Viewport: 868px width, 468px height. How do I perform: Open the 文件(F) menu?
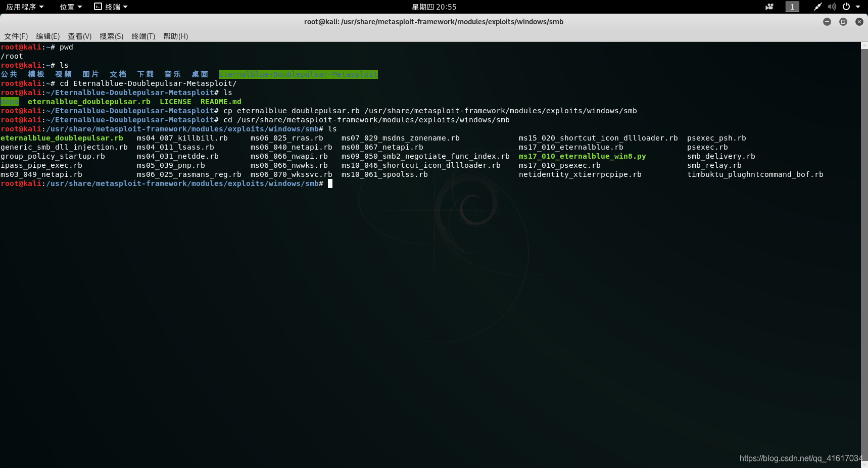pyautogui.click(x=16, y=36)
